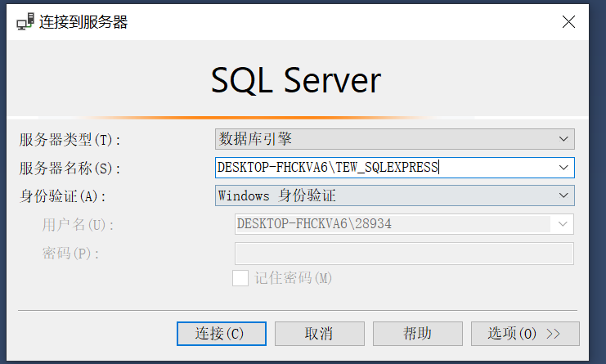This screenshot has height=364, width=606.
Task: Click the 连接到服务器 title bar text
Action: coord(83,22)
